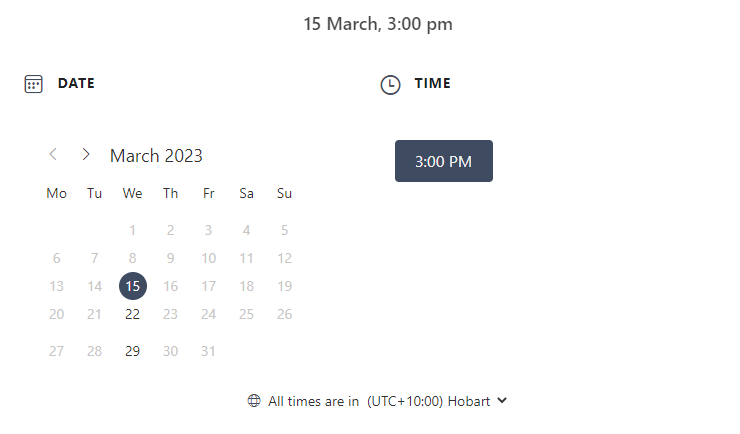
Task: Click the date 8 in the calendar
Action: click(x=133, y=258)
